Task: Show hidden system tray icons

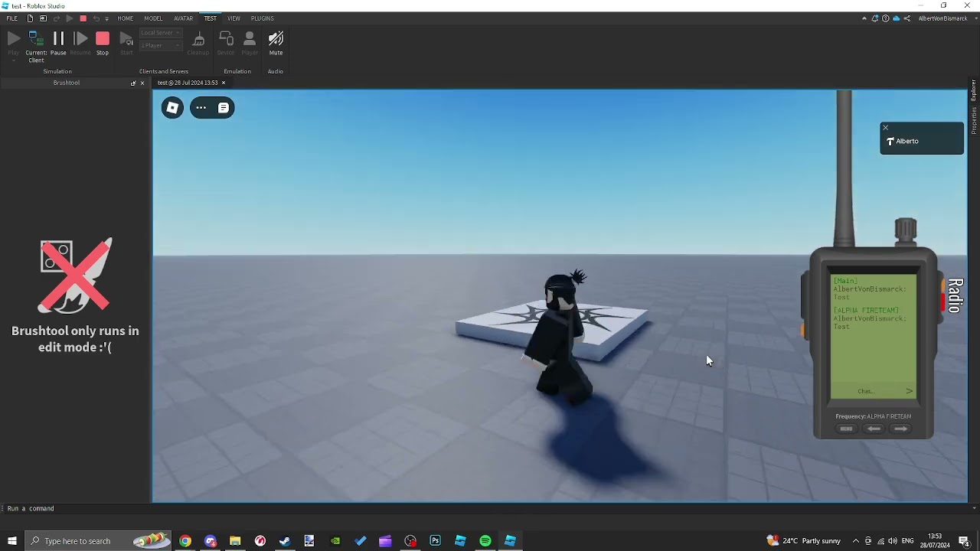Action: (x=856, y=541)
